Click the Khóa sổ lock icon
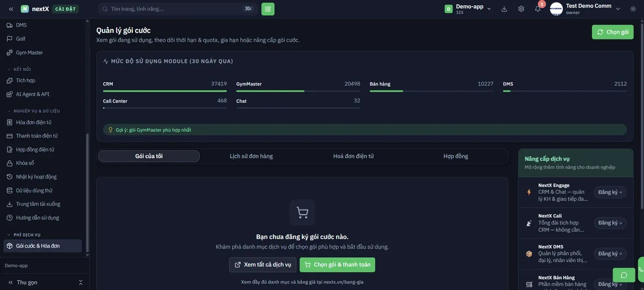The width and height of the screenshot is (644, 290). pyautogui.click(x=9, y=163)
